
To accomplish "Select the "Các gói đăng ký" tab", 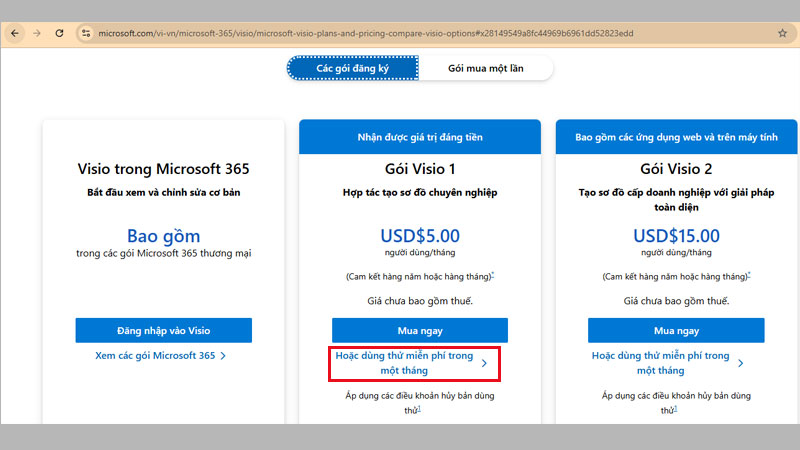I will coord(352,69).
